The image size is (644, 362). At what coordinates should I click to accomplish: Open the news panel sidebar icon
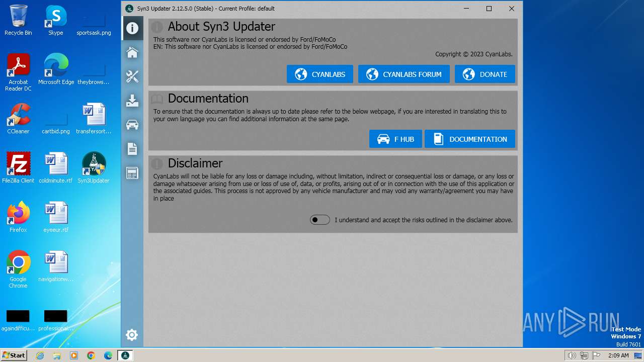click(132, 173)
